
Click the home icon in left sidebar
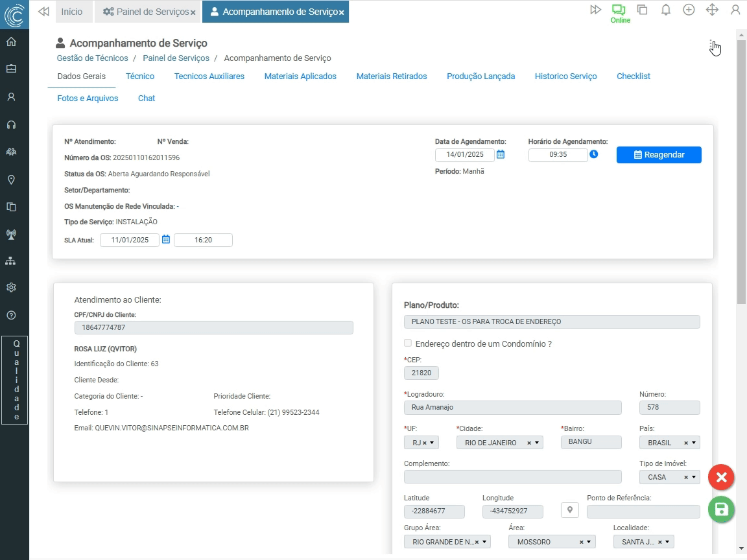point(11,42)
